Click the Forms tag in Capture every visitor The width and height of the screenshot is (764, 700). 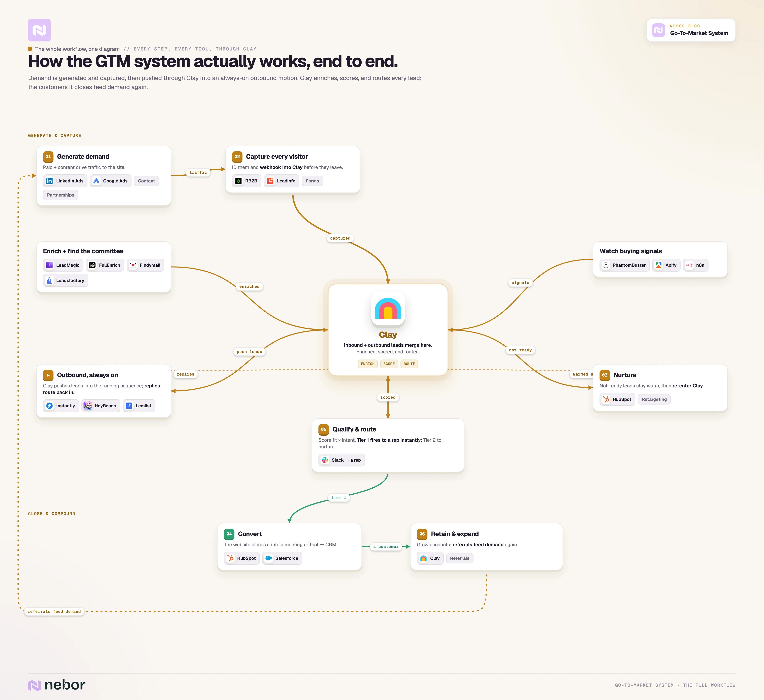pos(312,181)
